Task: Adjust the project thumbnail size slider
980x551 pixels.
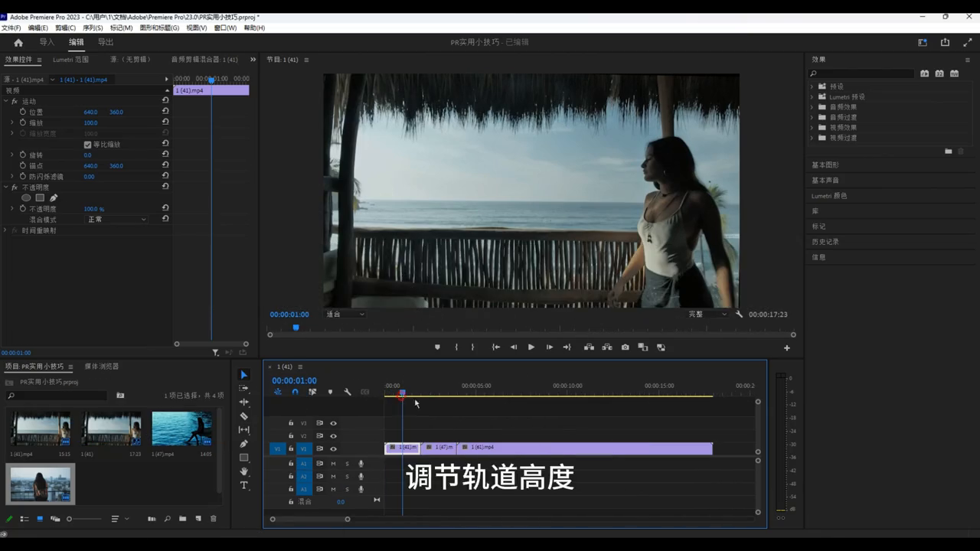Action: [x=69, y=519]
